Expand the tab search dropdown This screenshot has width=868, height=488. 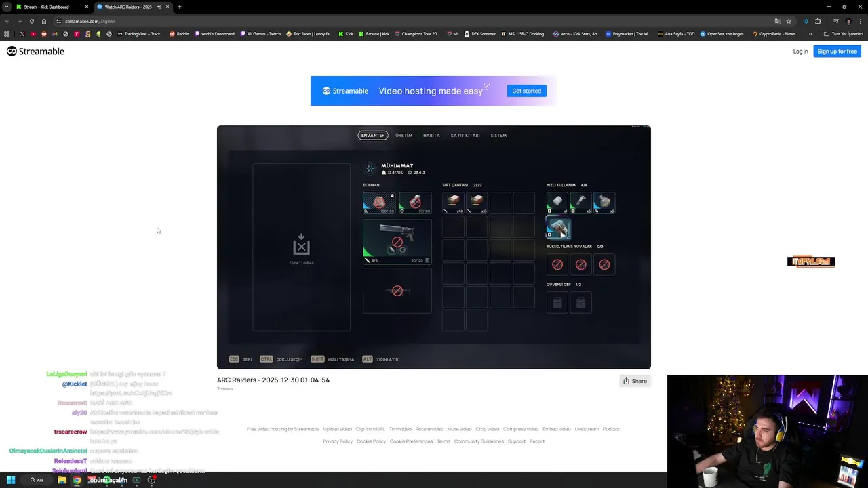click(6, 7)
